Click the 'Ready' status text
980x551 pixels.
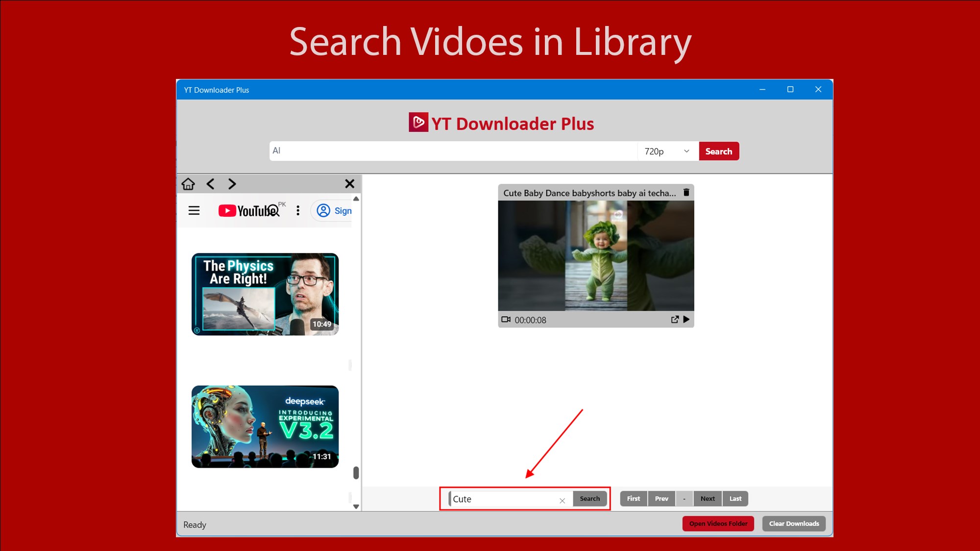click(195, 525)
